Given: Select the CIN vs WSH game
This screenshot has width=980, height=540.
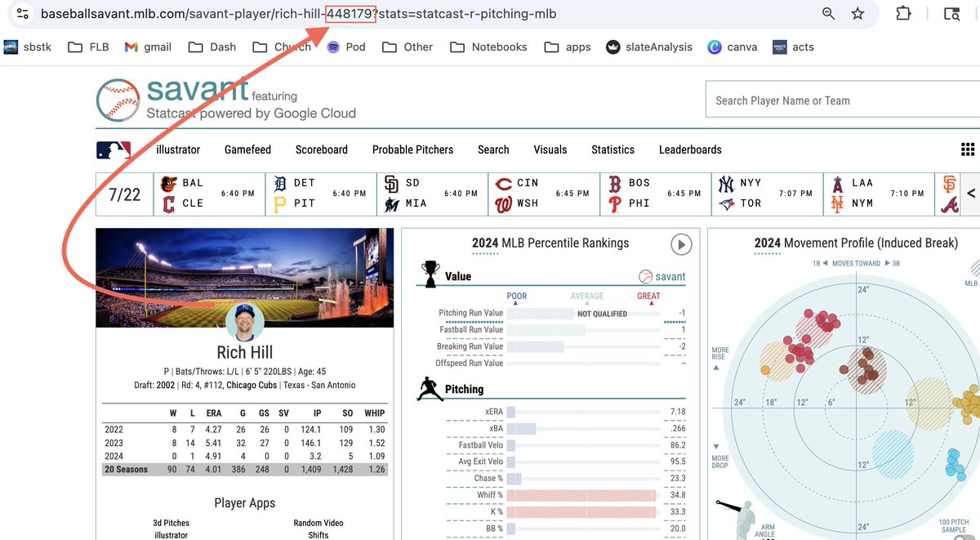Looking at the screenshot, I should click(x=545, y=194).
